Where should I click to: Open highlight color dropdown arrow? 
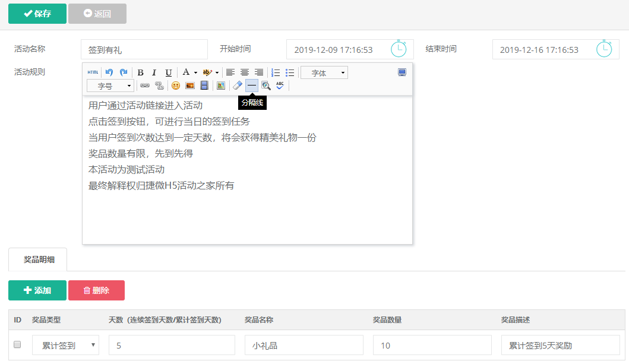(217, 73)
